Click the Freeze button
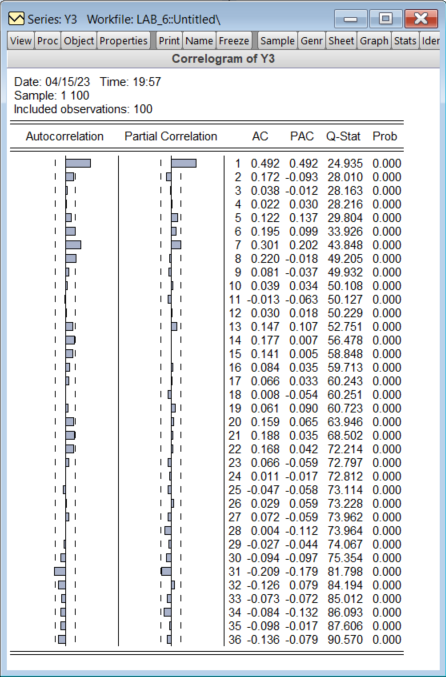446x677 pixels. tap(234, 41)
